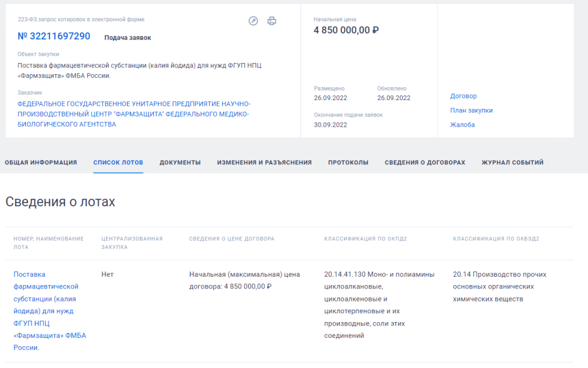588x368 pixels.
Task: Select the Список лотов tab
Action: point(118,163)
